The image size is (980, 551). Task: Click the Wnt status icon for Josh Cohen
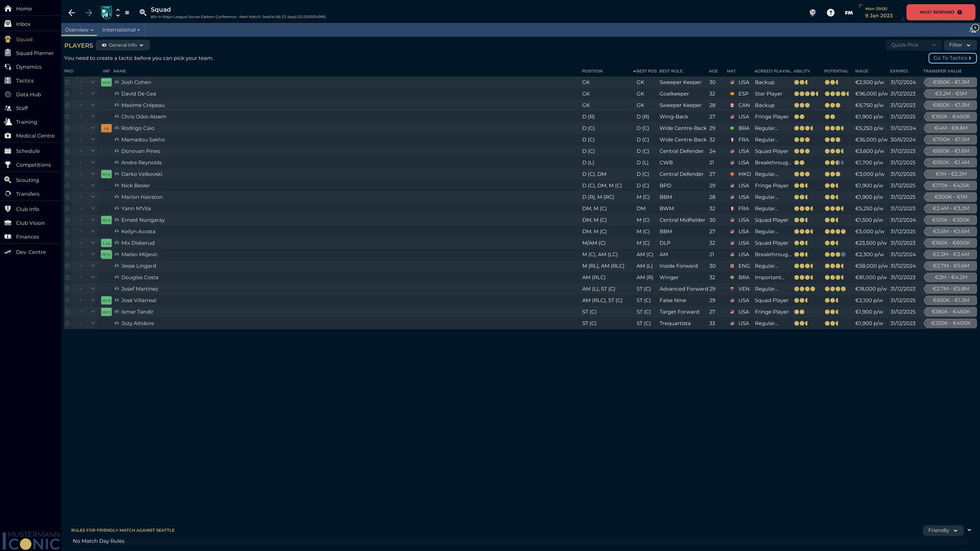coord(106,83)
